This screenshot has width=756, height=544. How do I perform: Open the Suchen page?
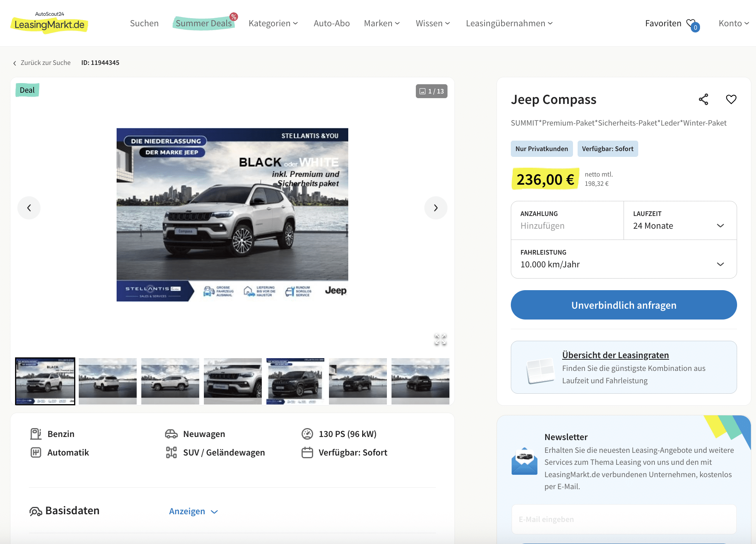point(144,23)
